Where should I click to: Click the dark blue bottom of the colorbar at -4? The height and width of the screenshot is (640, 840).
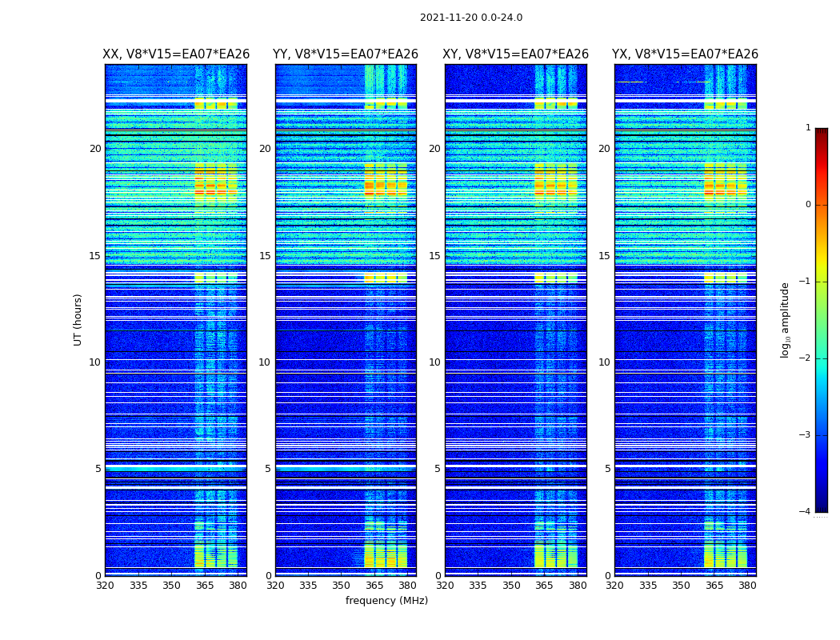(x=822, y=509)
